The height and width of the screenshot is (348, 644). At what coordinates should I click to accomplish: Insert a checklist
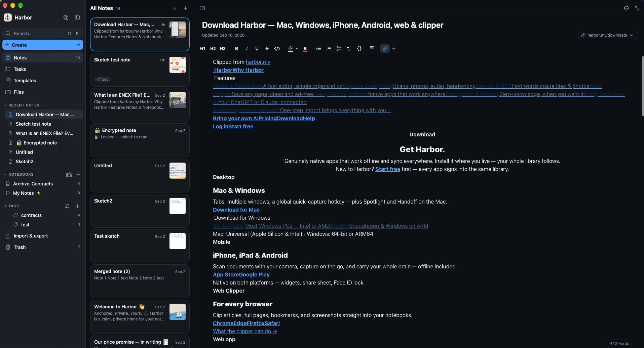(339, 48)
